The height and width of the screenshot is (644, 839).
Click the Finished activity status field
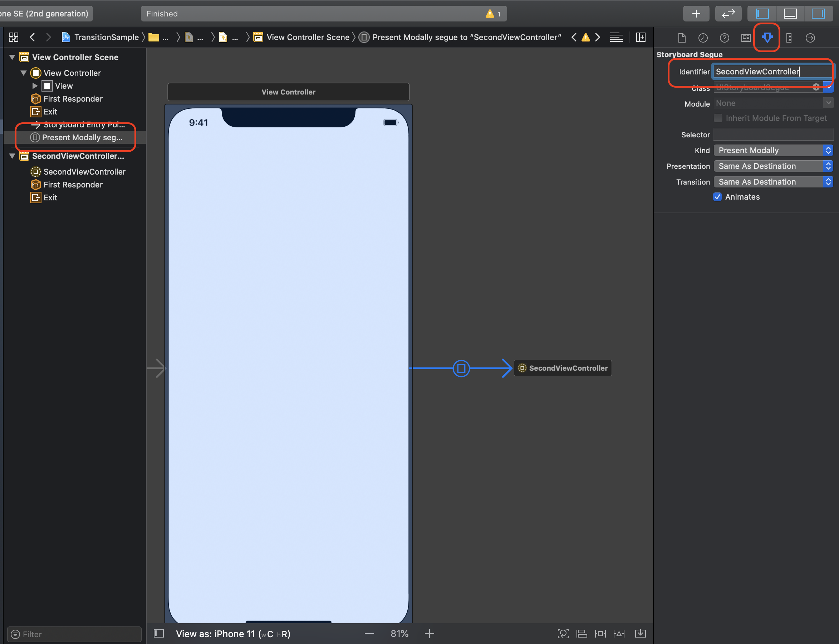(x=324, y=14)
